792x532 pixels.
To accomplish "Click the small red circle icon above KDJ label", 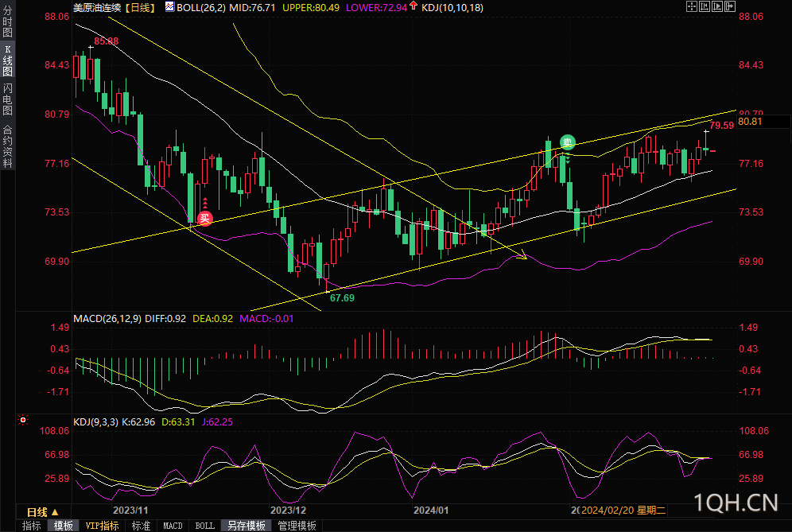I will (x=22, y=420).
